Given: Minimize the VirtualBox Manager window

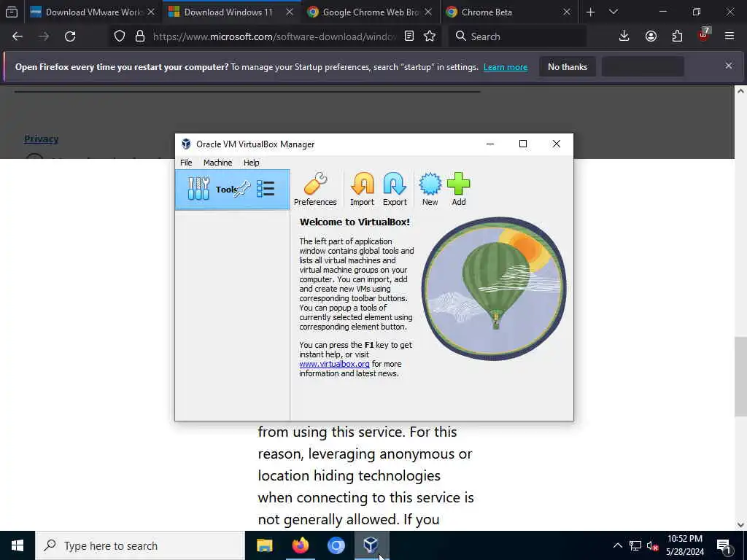Looking at the screenshot, I should click(489, 144).
